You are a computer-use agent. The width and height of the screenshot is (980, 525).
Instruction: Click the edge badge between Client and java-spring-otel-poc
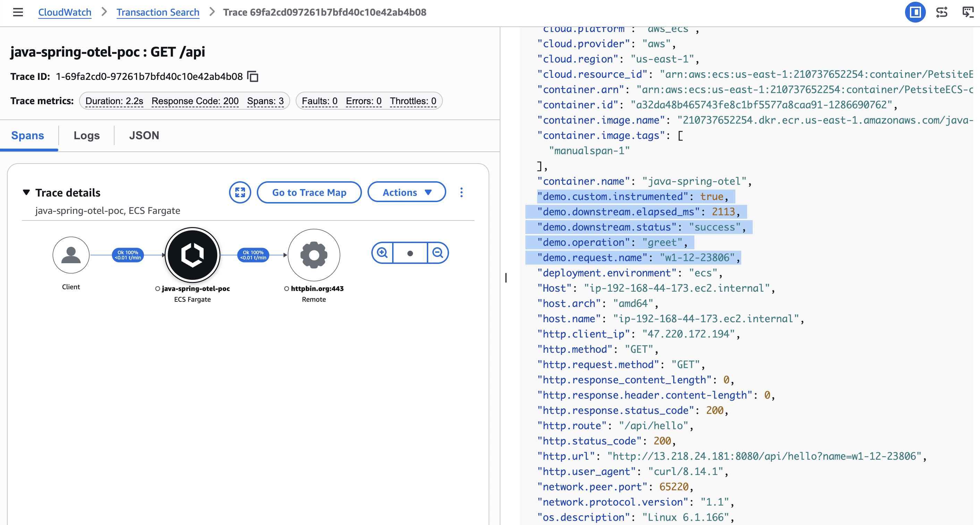(128, 255)
